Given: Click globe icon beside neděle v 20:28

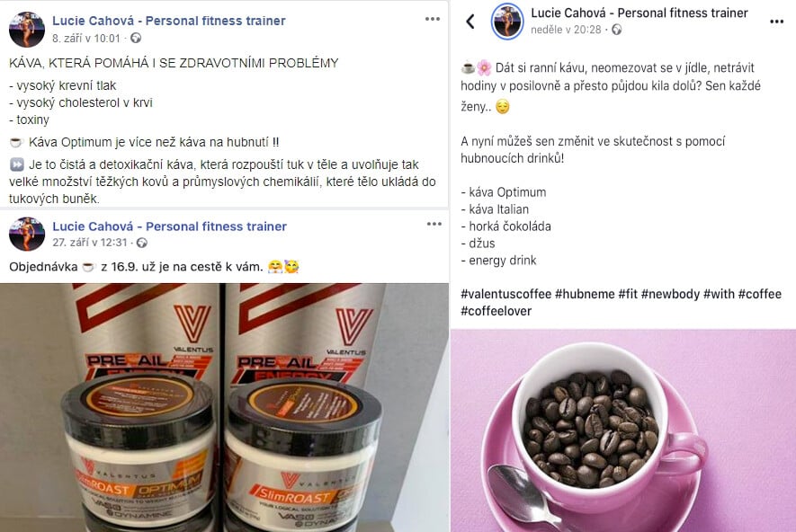Looking at the screenshot, I should coord(616,30).
